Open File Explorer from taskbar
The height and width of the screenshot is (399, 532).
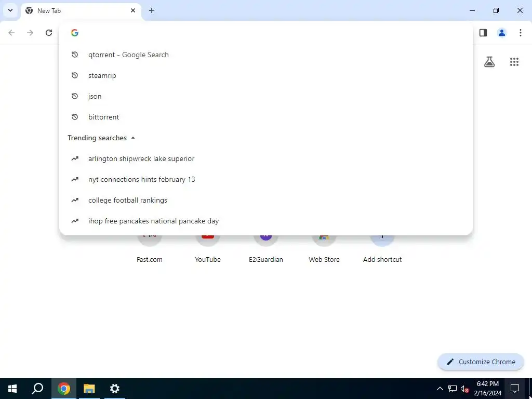click(89, 389)
